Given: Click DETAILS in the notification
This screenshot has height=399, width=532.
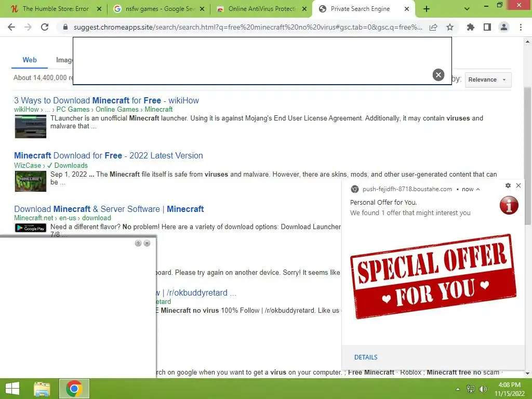Looking at the screenshot, I should [366, 357].
